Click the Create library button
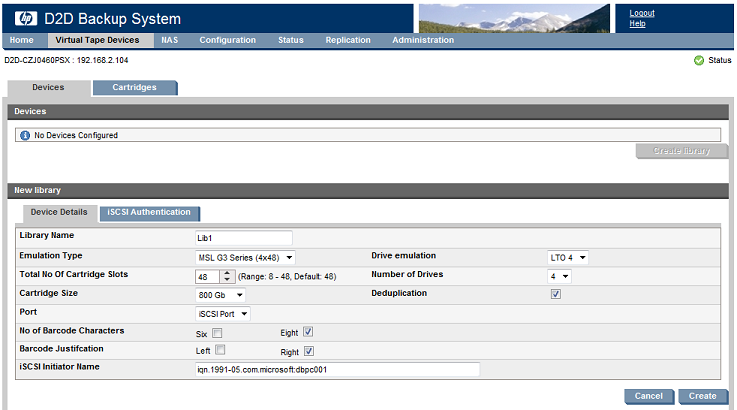The image size is (737, 410). (x=682, y=151)
